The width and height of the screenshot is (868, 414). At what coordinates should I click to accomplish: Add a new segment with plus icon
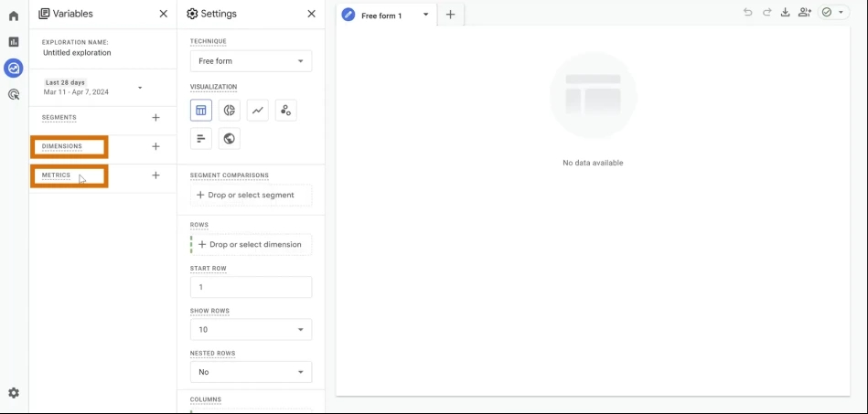[x=155, y=117]
